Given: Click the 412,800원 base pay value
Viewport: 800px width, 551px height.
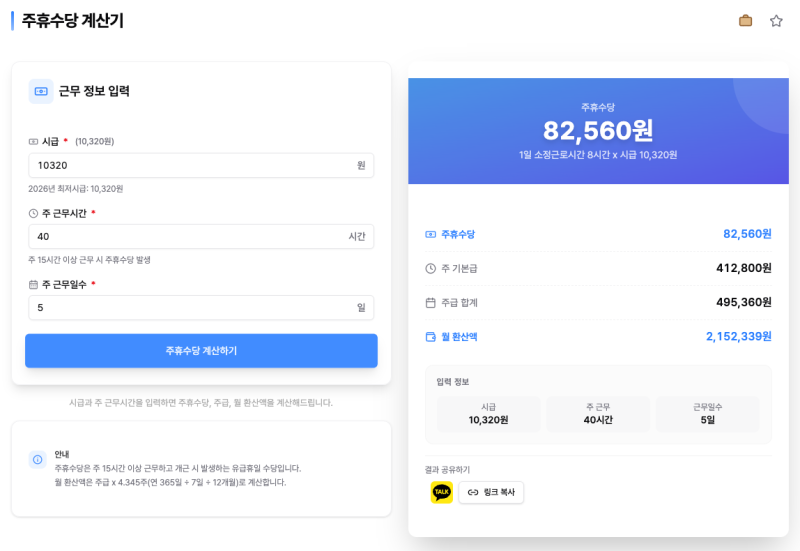Looking at the screenshot, I should pyautogui.click(x=744, y=268).
